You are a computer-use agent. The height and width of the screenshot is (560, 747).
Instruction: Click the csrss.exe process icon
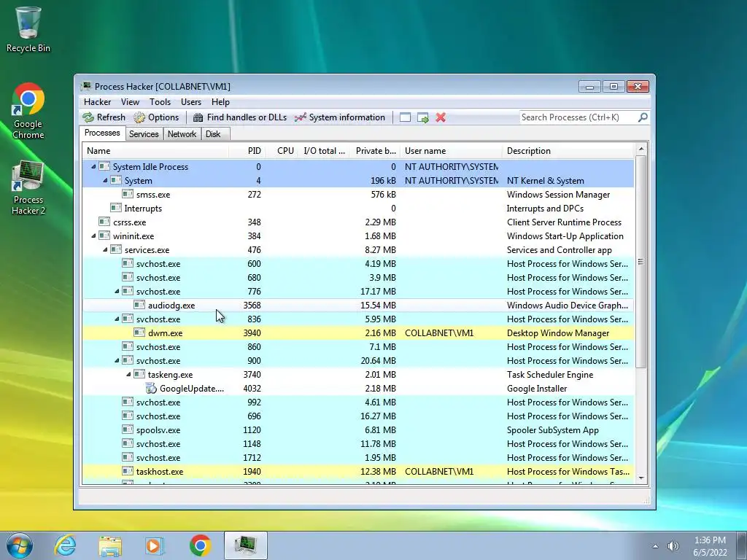[104, 222]
